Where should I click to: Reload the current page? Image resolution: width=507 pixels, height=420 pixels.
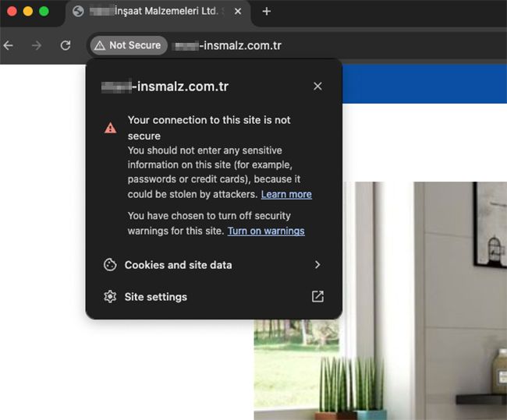pos(66,45)
